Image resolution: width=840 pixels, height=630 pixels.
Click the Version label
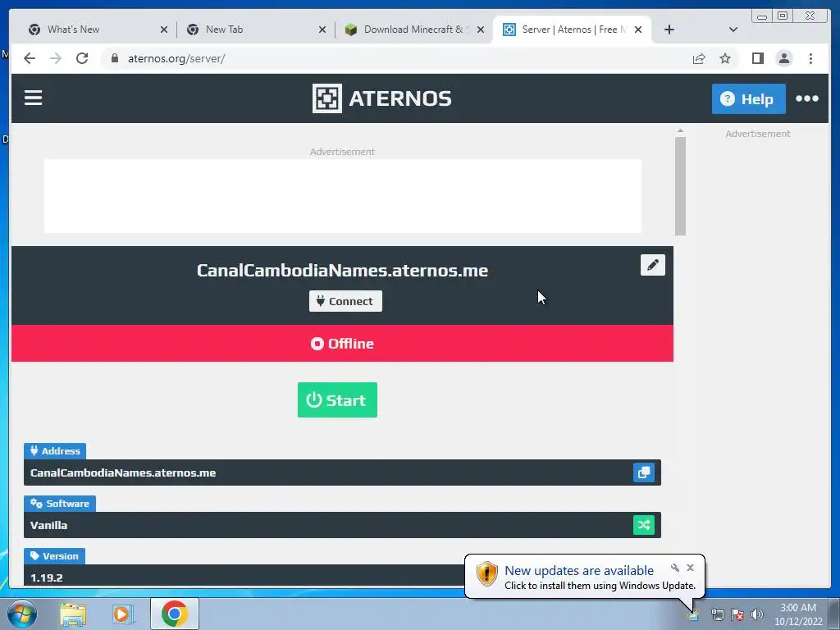click(x=54, y=556)
